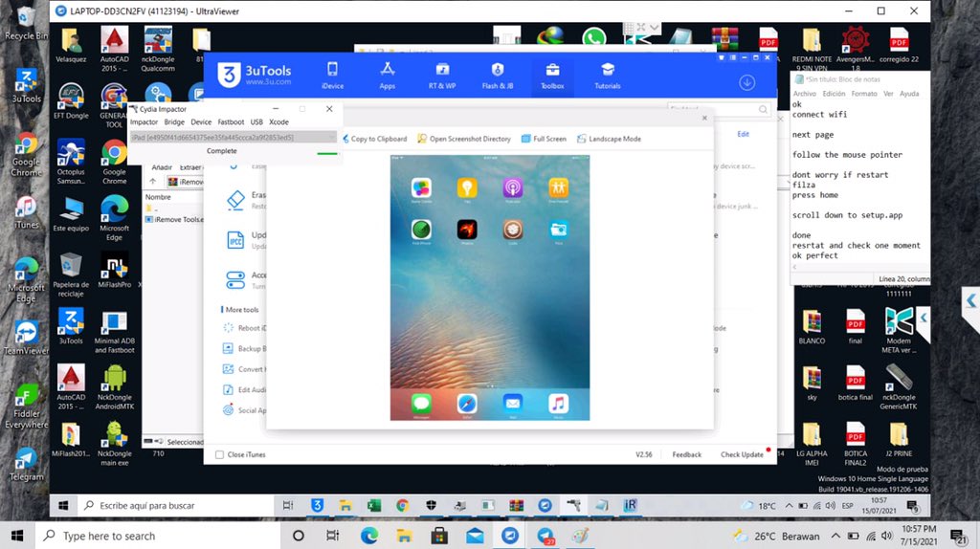Click Check Update in 3uTools footer
This screenshot has width=980, height=549.
point(742,454)
